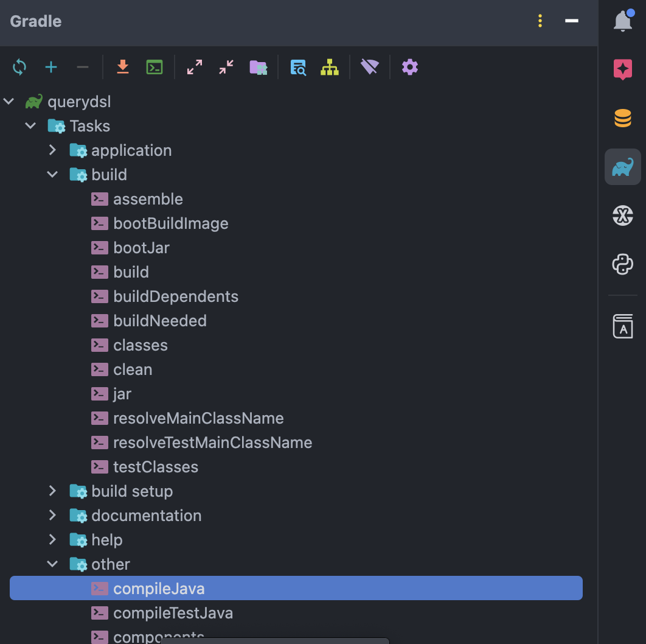Reload all Gradle projects with sync icon
The width and height of the screenshot is (646, 644).
tap(19, 67)
